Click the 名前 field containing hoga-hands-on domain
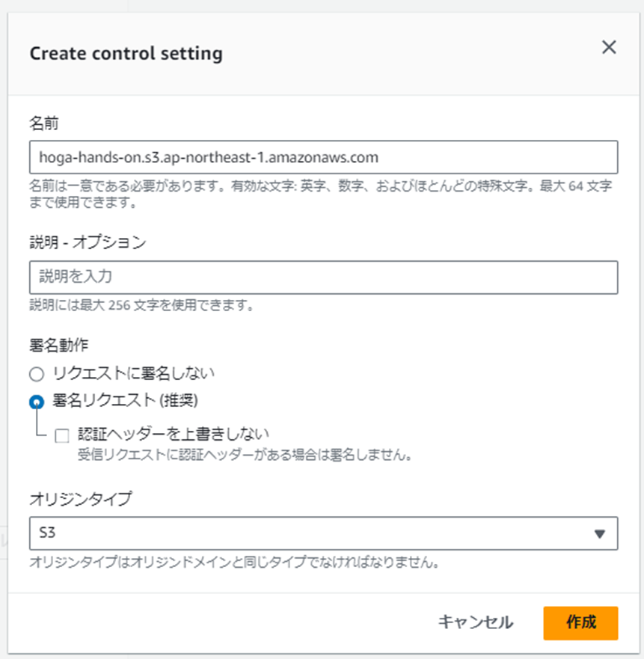The image size is (644, 659). point(323,157)
